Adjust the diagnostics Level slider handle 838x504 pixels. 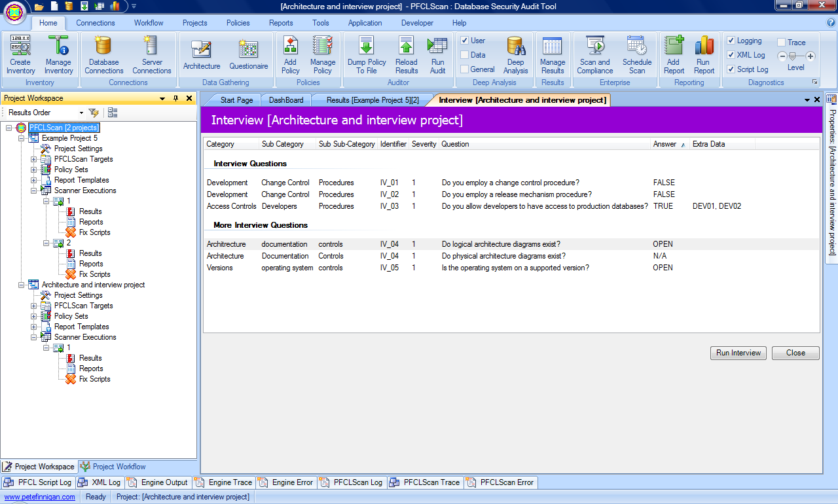coord(792,56)
